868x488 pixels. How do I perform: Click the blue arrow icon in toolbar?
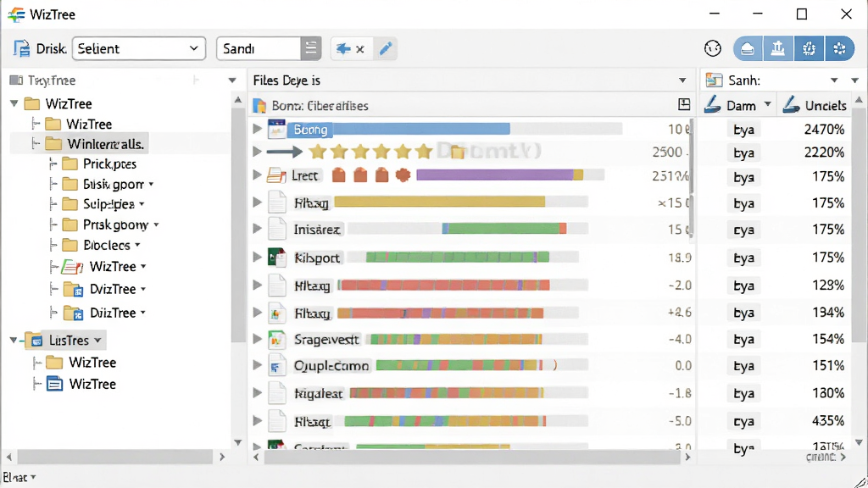tap(343, 48)
